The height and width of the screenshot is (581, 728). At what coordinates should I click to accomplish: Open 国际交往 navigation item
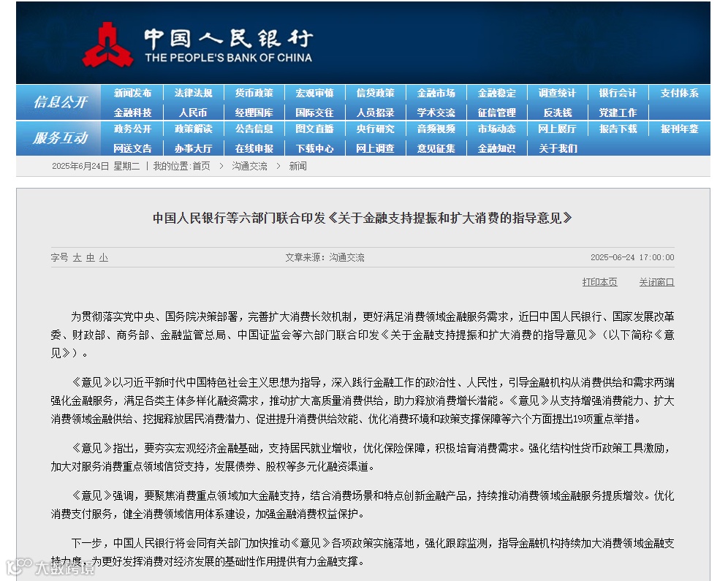315,113
